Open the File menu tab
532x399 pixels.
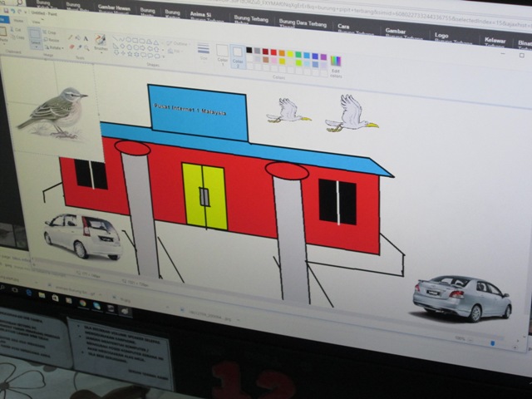point(4,19)
